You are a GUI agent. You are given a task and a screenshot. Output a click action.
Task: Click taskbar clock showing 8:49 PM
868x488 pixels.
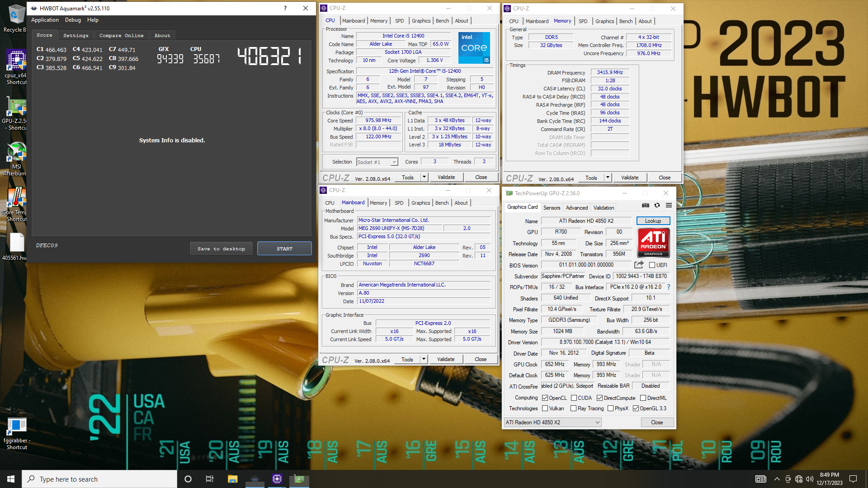click(x=830, y=479)
